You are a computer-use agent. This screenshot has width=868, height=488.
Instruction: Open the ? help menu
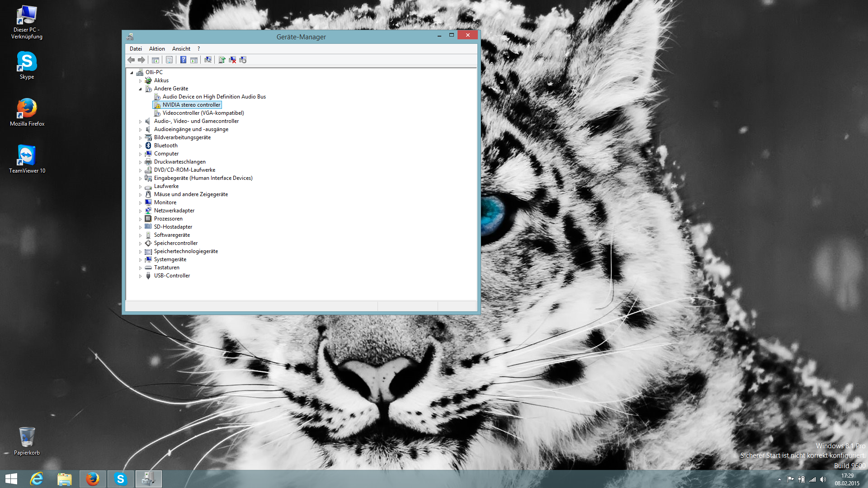click(198, 49)
